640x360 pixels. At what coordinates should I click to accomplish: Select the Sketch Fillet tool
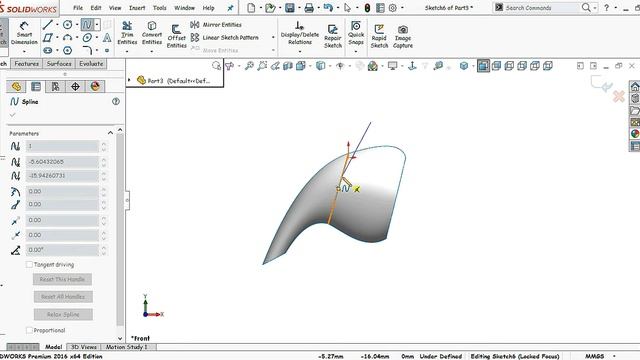coord(87,51)
